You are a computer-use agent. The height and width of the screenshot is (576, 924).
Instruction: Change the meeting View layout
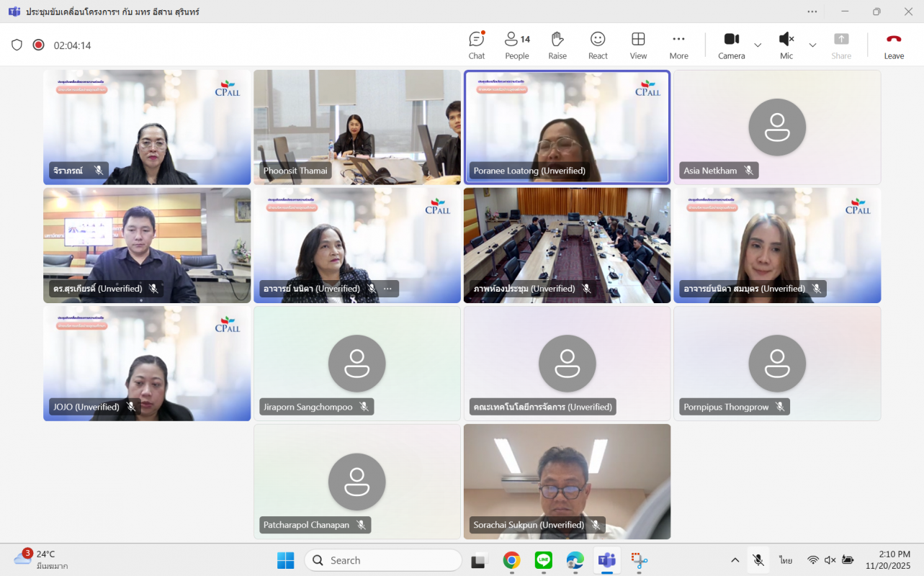(638, 45)
